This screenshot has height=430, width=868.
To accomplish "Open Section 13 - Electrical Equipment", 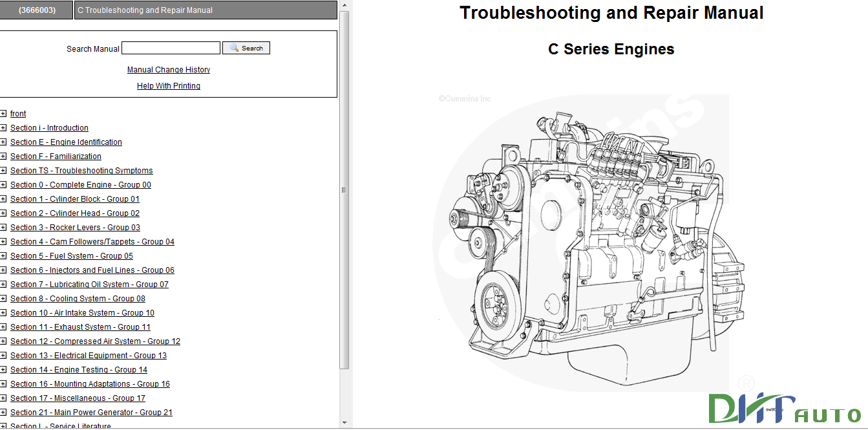I will 88,355.
